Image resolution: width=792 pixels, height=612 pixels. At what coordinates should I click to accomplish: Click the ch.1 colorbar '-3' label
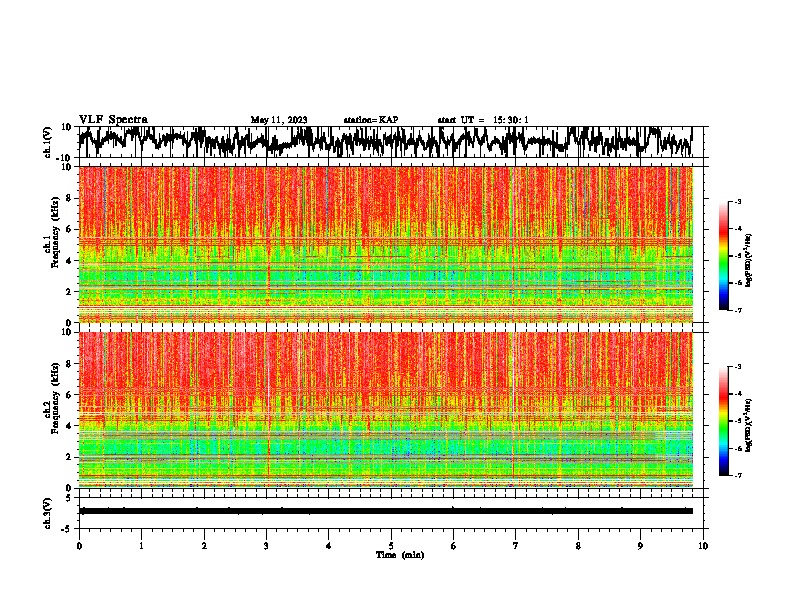coord(738,201)
